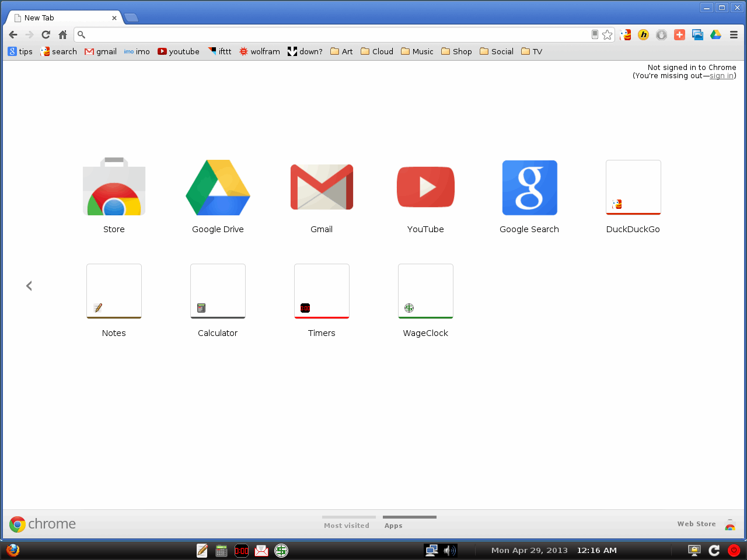The width and height of the screenshot is (747, 560).
Task: Open the timer icon in the taskbar
Action: [x=242, y=550]
